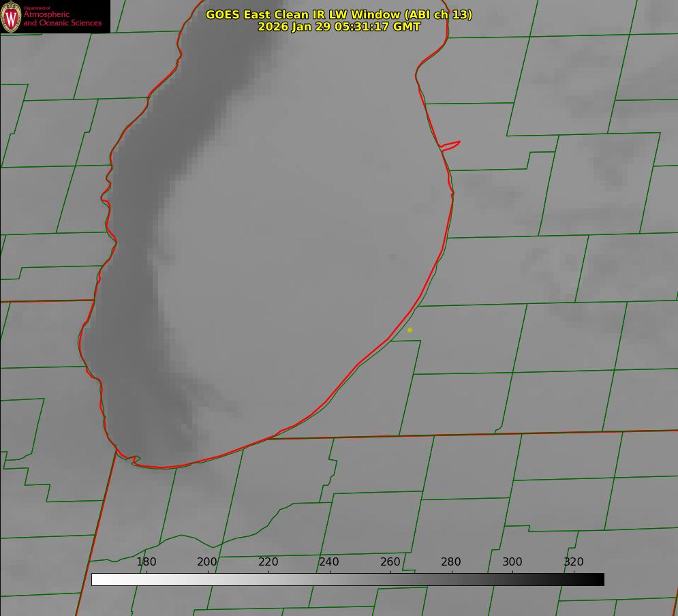Select the 2026 Jan 29 timestamp line
The width and height of the screenshot is (678, 616).
pyautogui.click(x=339, y=27)
